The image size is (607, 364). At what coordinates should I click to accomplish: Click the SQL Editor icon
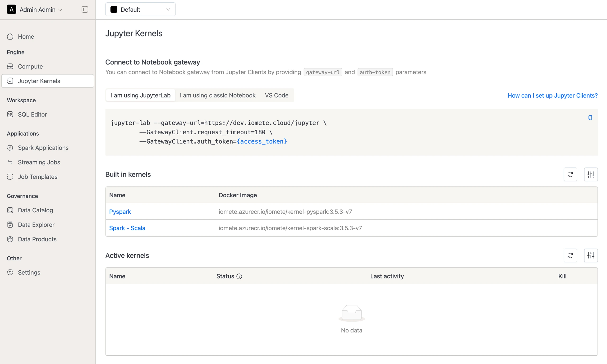[x=10, y=114]
